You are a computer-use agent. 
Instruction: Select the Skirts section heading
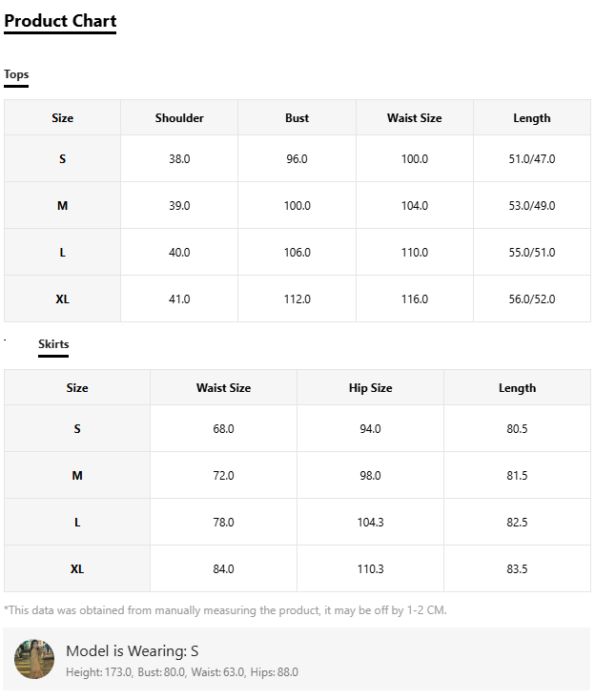[x=53, y=344]
